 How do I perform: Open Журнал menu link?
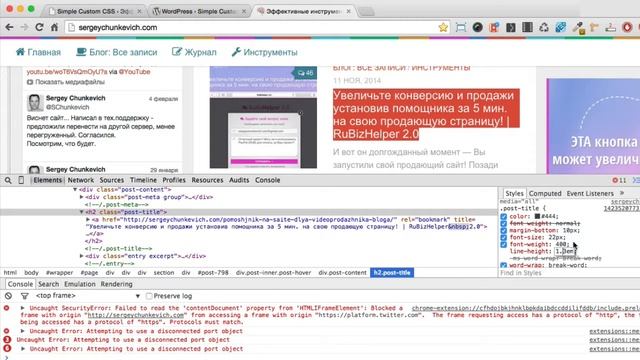[x=194, y=52]
